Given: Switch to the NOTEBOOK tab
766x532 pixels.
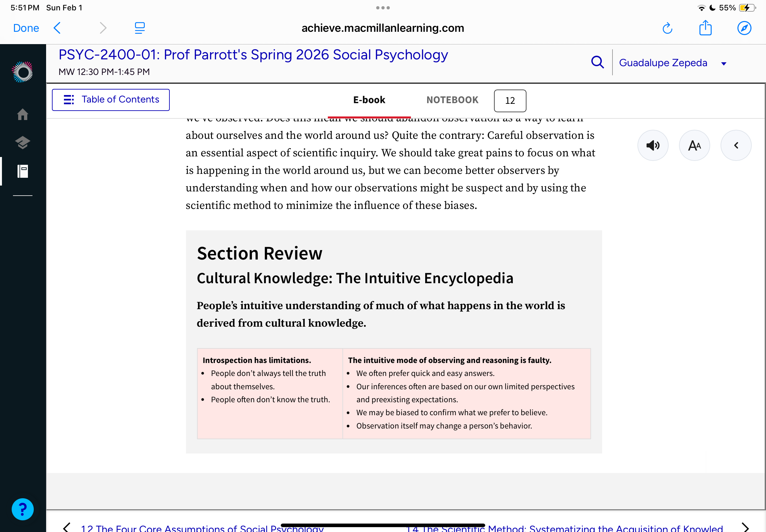Looking at the screenshot, I should (452, 100).
